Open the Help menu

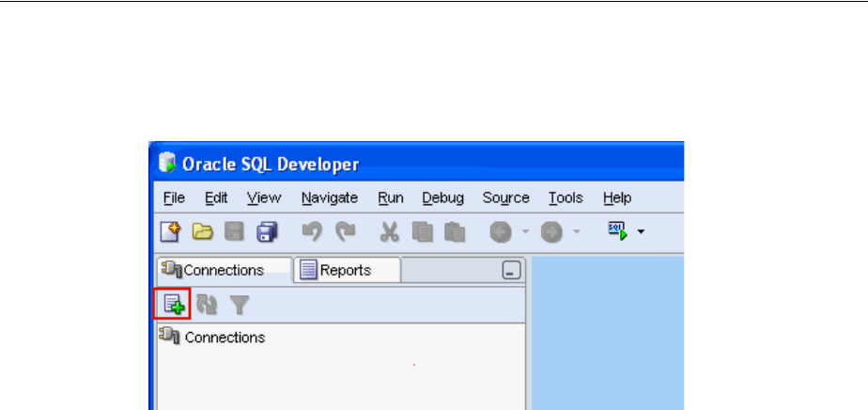point(617,197)
